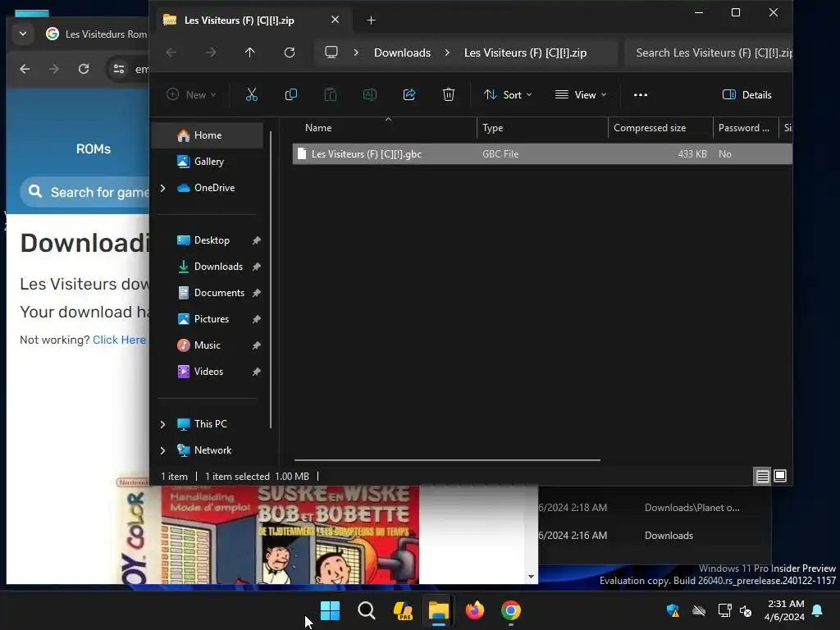Open Music in Quick access
This screenshot has width=840, height=630.
(x=207, y=345)
